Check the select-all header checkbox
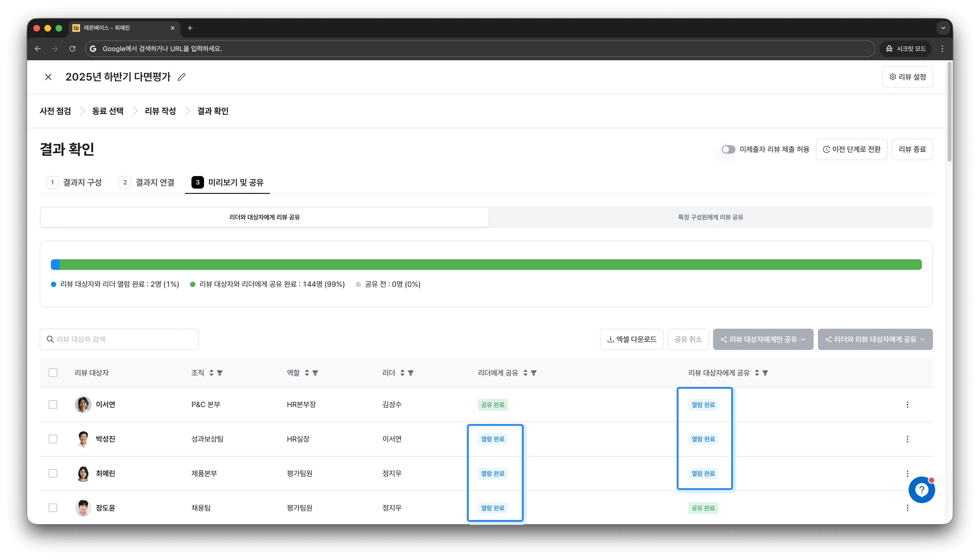980x560 pixels. [x=53, y=373]
